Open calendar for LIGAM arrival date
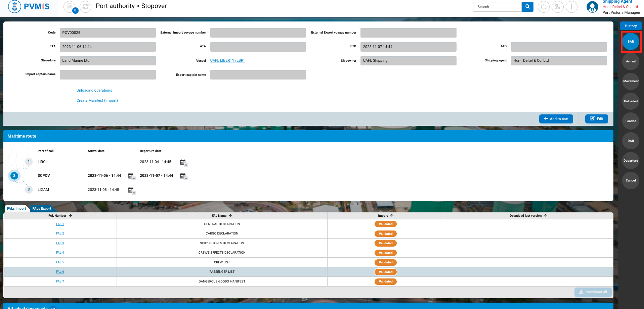This screenshot has width=644, height=309. tap(131, 190)
